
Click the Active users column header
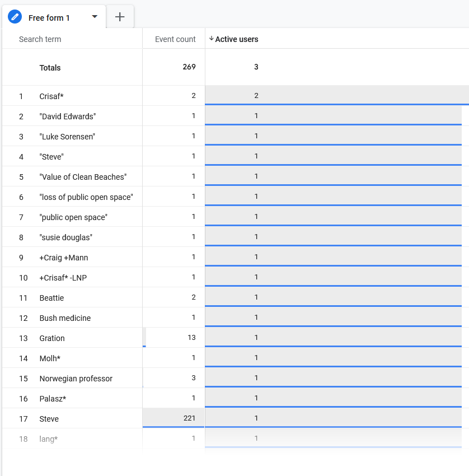[x=237, y=39]
